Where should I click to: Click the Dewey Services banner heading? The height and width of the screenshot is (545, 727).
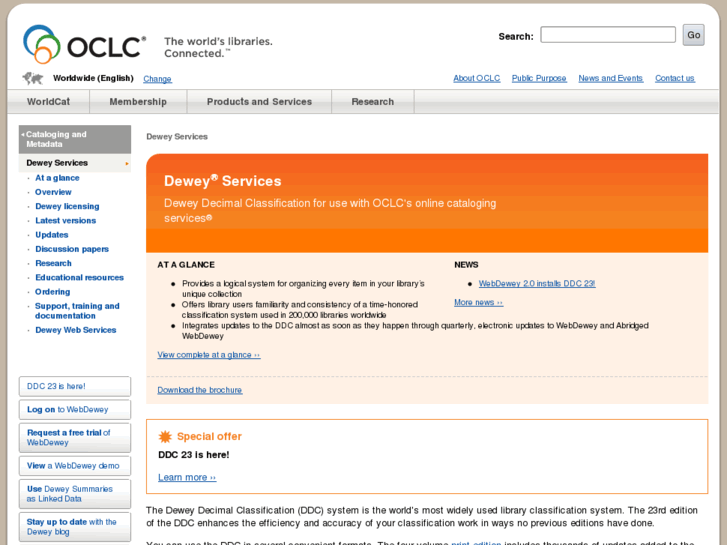223,181
